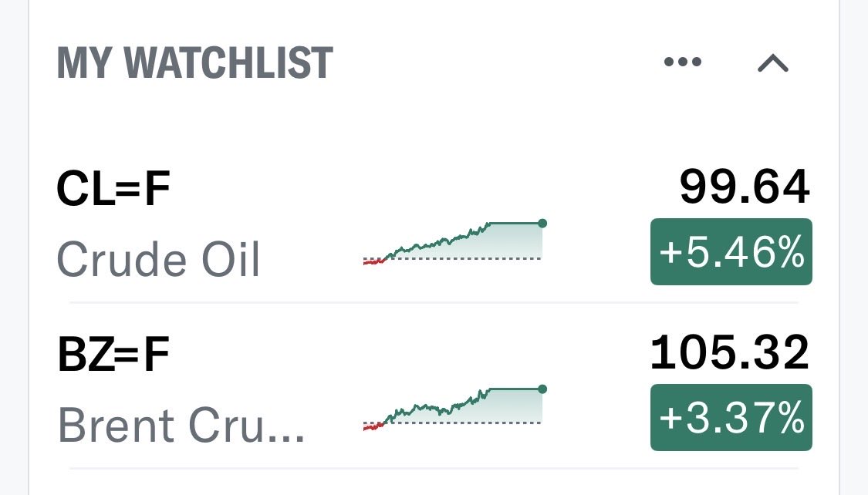Viewport: 868px width, 495px height.
Task: Click red starting segment of Crude Oil sparkline
Action: (x=373, y=262)
